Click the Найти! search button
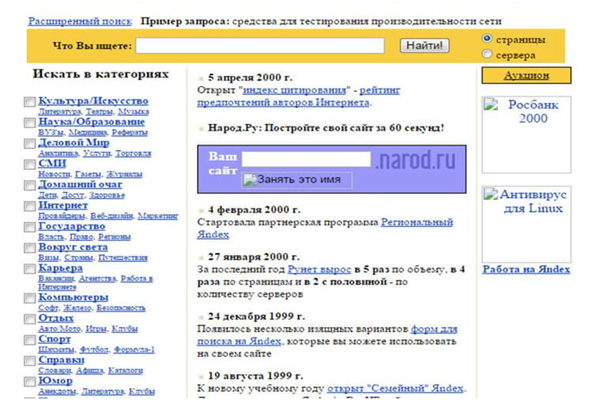600x400 pixels. pyautogui.click(x=424, y=46)
